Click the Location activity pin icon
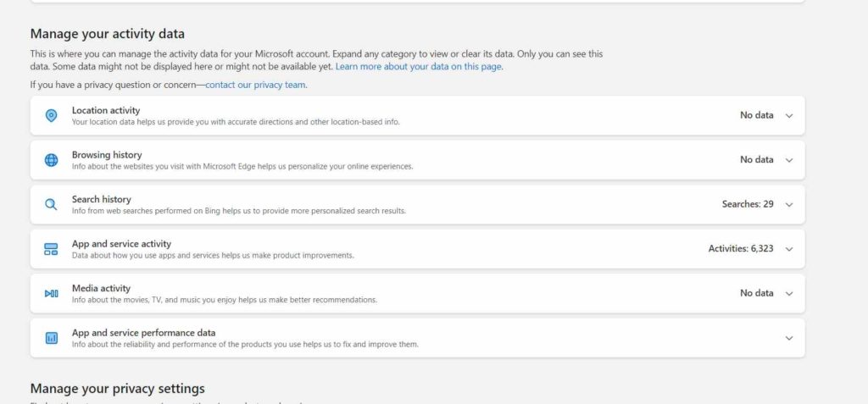The image size is (868, 404). 51,115
